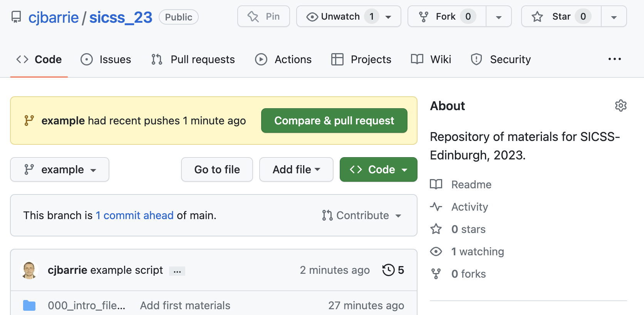This screenshot has width=644, height=315.
Task: Click the cjbarrie avatar thumbnail
Action: [29, 270]
